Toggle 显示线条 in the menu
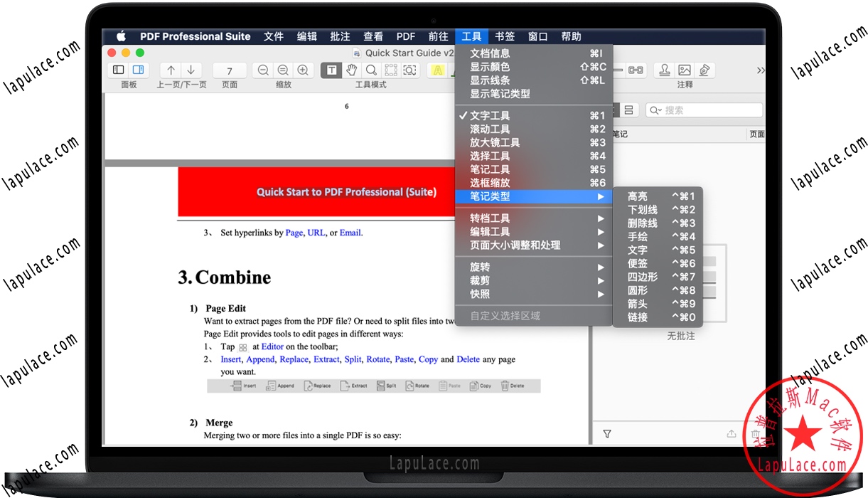The height and width of the screenshot is (498, 868). coord(534,80)
